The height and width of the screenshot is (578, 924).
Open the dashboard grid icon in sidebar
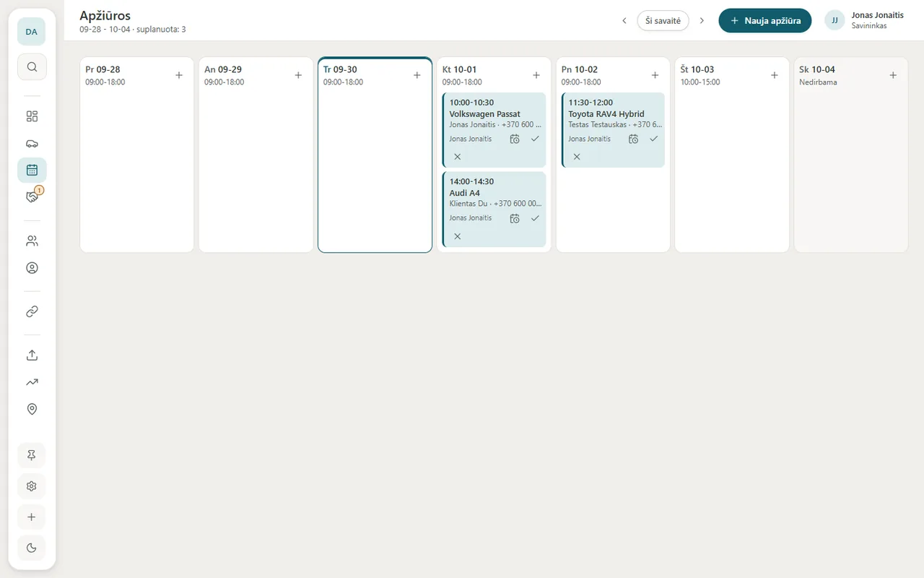pos(32,116)
